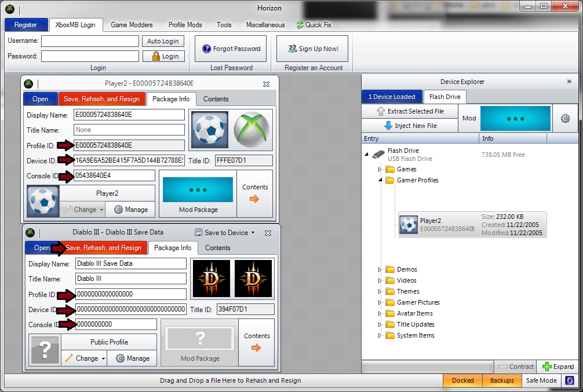Open the Contents tab in Diablo III panel
The height and width of the screenshot is (392, 583).
tap(217, 248)
